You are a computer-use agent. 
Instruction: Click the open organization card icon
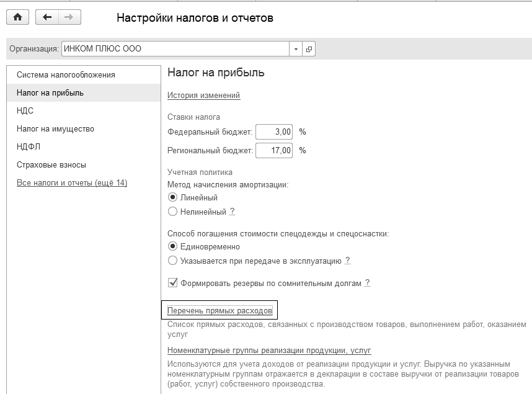309,49
